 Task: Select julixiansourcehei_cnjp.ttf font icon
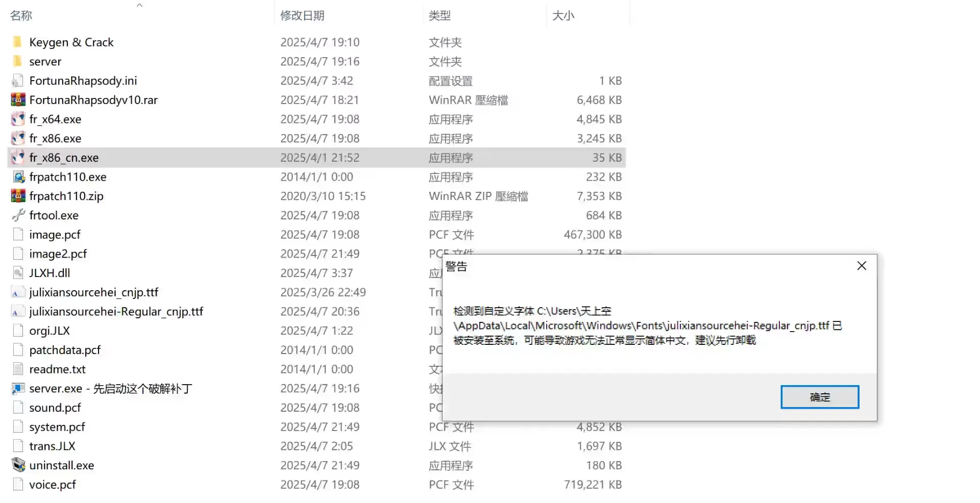click(x=18, y=292)
